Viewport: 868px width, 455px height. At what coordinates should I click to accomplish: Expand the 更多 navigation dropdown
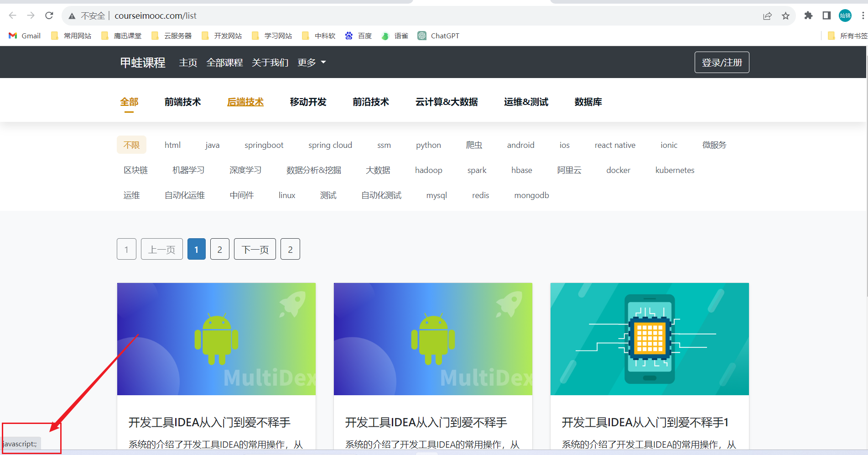[311, 62]
